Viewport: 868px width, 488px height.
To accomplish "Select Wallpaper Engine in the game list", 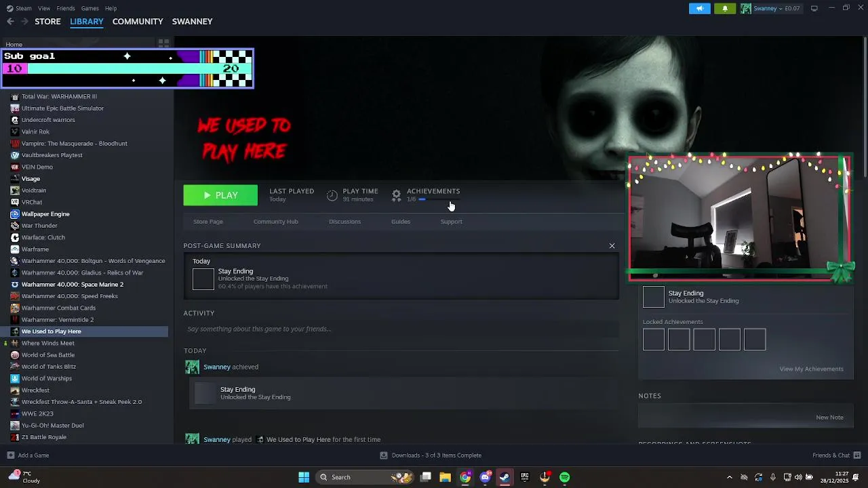I will [x=45, y=214].
